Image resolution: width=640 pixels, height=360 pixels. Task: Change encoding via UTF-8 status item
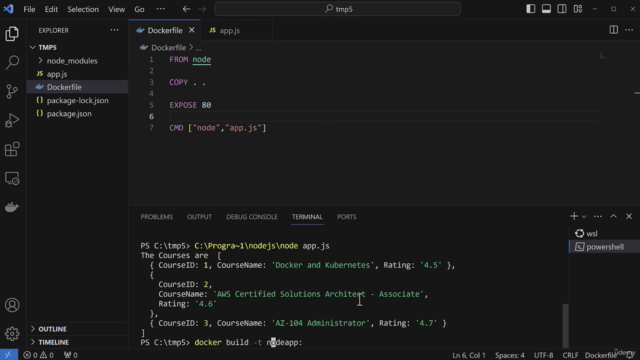click(544, 355)
